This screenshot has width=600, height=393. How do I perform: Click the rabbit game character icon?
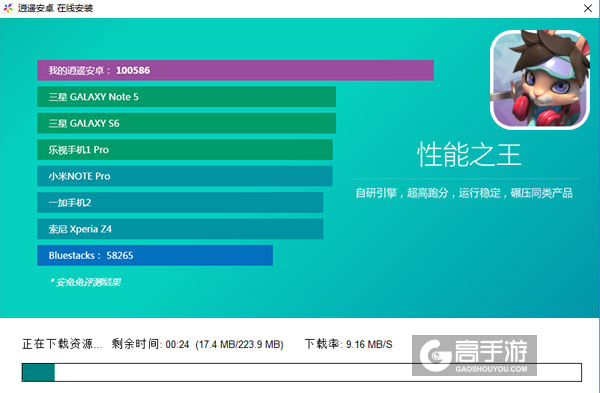tap(540, 80)
